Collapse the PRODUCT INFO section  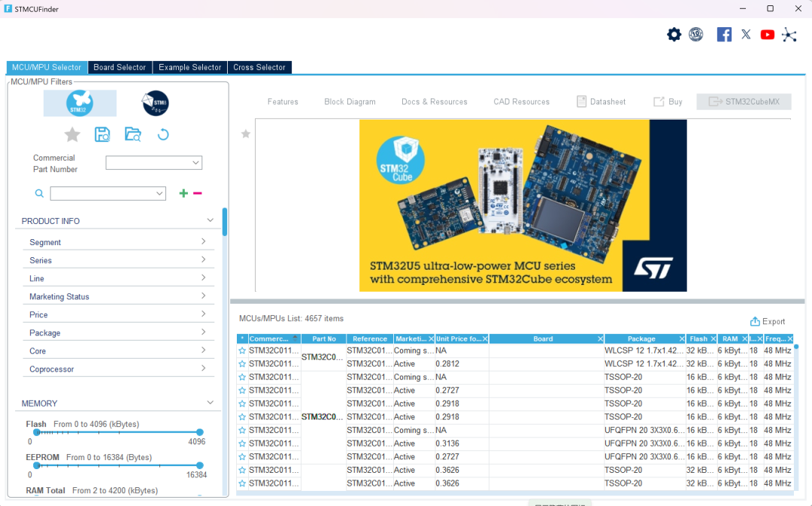point(211,220)
